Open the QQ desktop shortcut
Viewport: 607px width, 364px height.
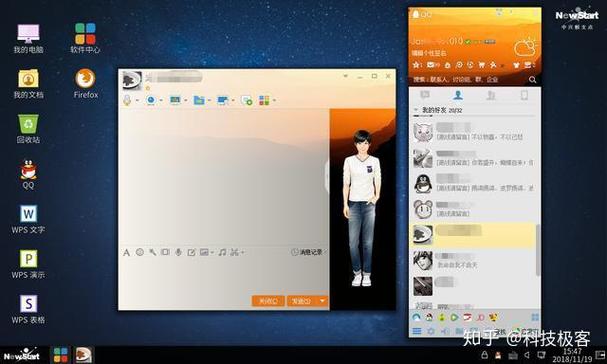point(28,174)
